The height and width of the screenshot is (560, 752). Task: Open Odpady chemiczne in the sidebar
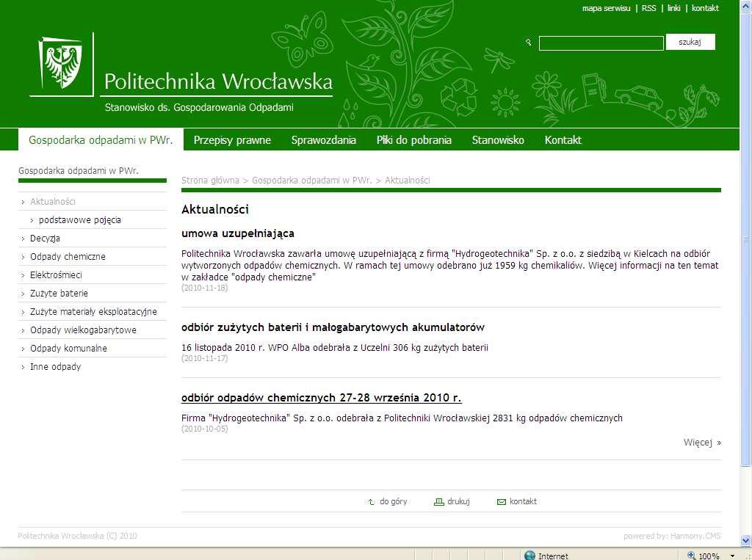coord(68,256)
